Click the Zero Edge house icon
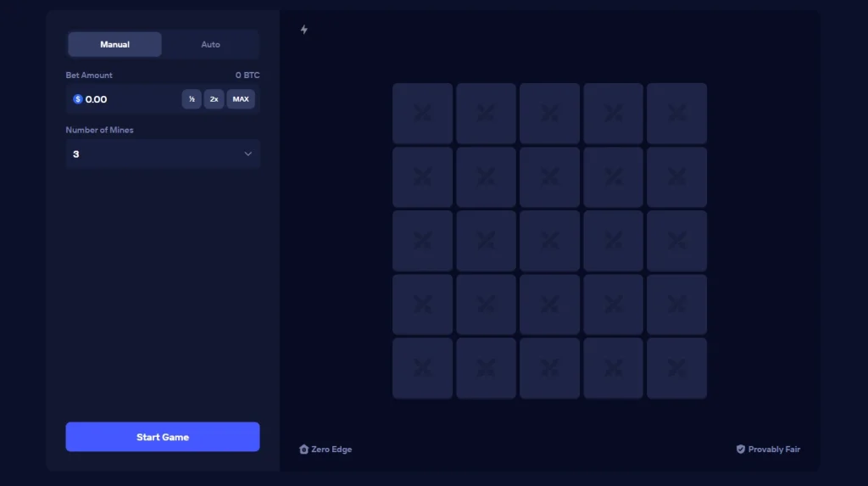The width and height of the screenshot is (868, 486). (x=304, y=449)
